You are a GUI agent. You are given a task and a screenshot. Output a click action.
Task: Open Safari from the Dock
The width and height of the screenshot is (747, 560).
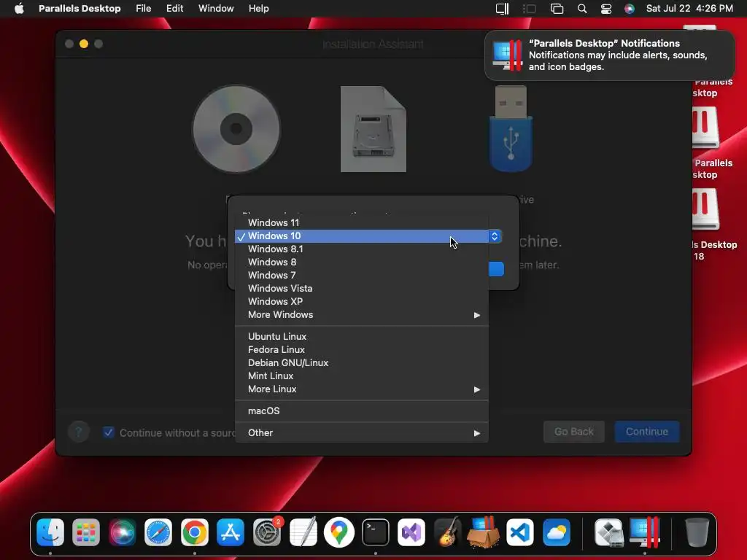pyautogui.click(x=158, y=532)
